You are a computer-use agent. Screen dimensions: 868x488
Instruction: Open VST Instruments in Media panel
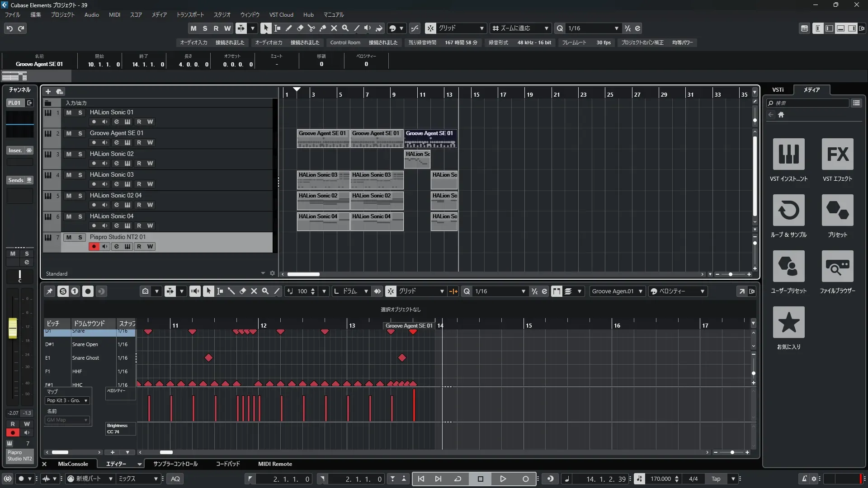click(x=788, y=154)
